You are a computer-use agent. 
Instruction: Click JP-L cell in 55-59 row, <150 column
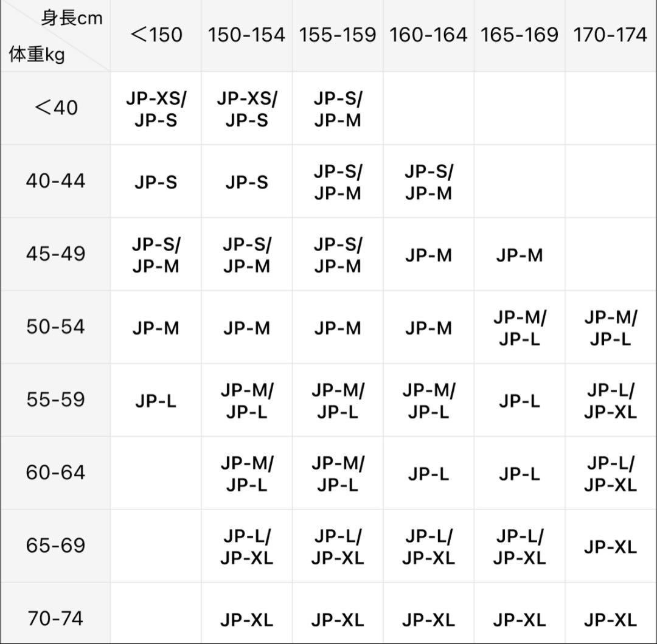[156, 401]
